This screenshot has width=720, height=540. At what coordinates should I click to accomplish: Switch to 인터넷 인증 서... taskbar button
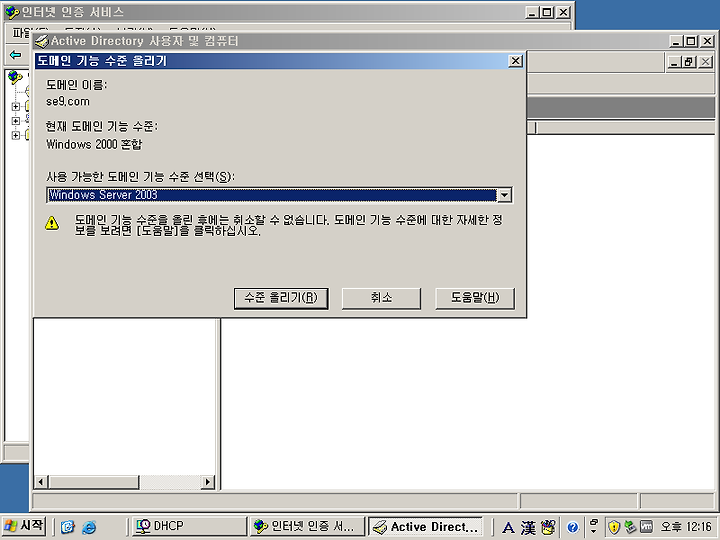307,526
